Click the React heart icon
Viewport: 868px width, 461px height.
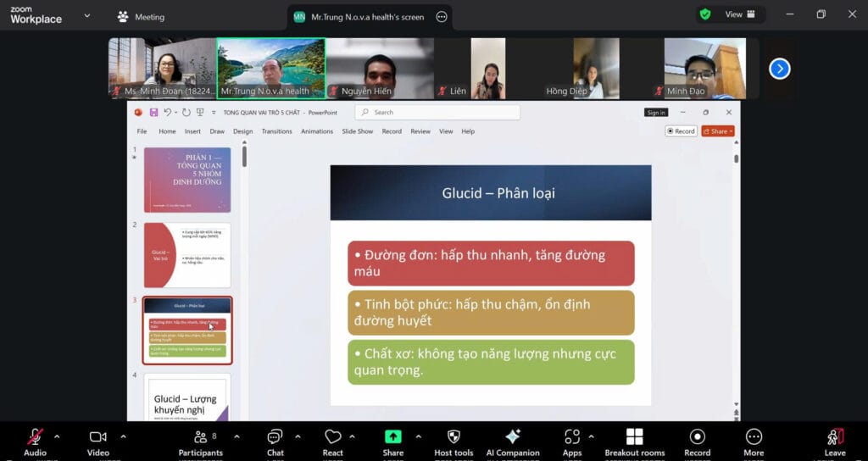pos(332,437)
